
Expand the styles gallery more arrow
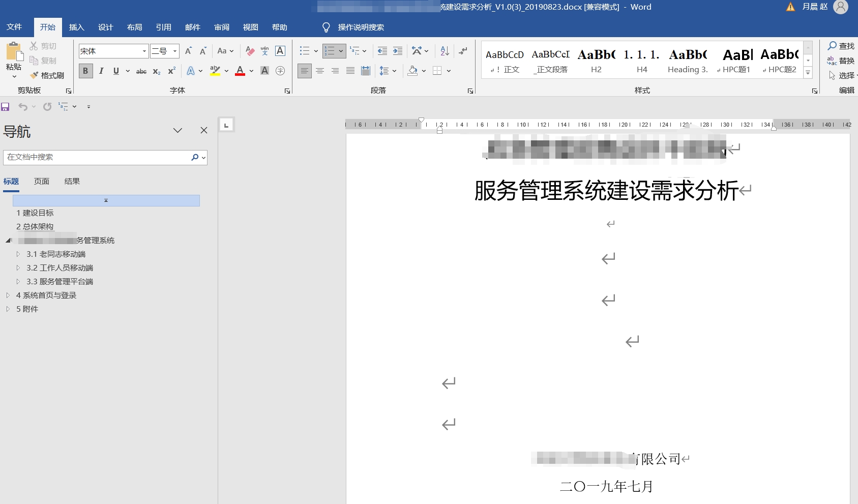(808, 73)
